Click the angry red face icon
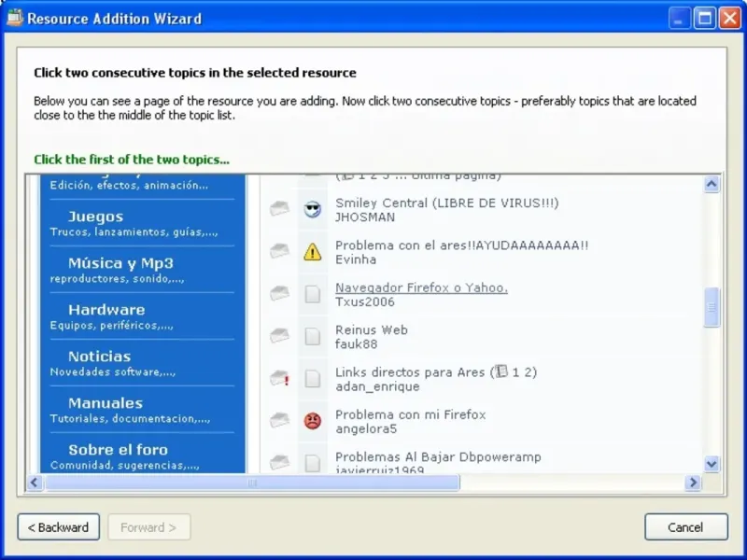The image size is (747, 560). [x=313, y=421]
